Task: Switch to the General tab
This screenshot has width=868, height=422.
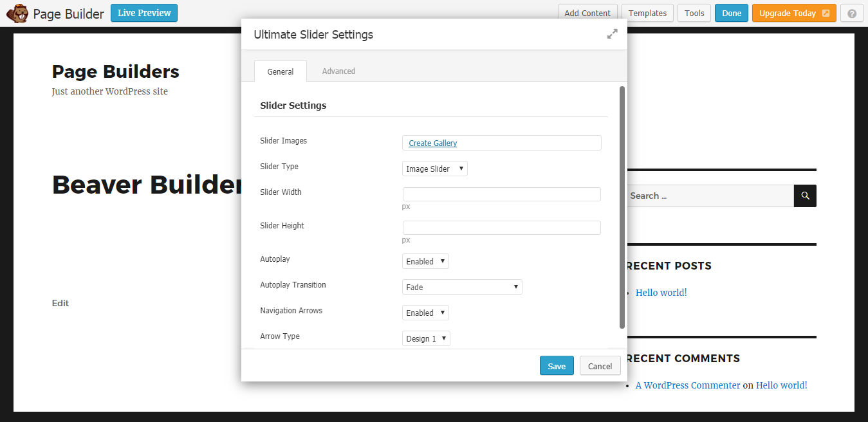Action: click(281, 71)
